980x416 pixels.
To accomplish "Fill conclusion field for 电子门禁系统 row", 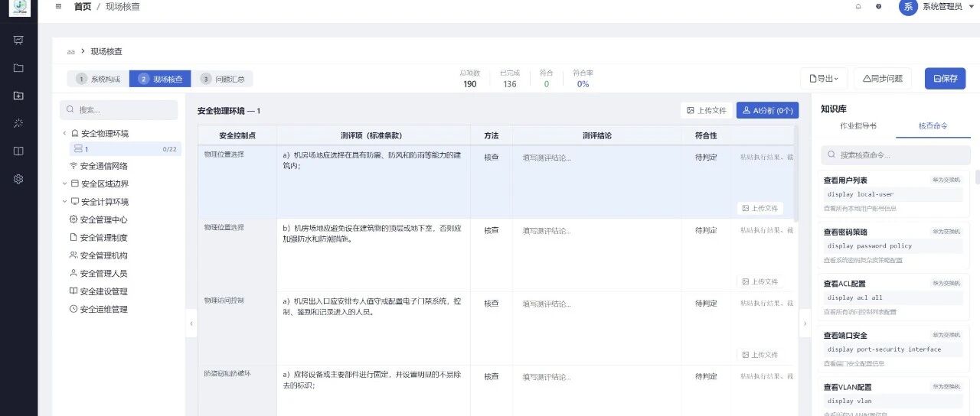I will click(598, 327).
